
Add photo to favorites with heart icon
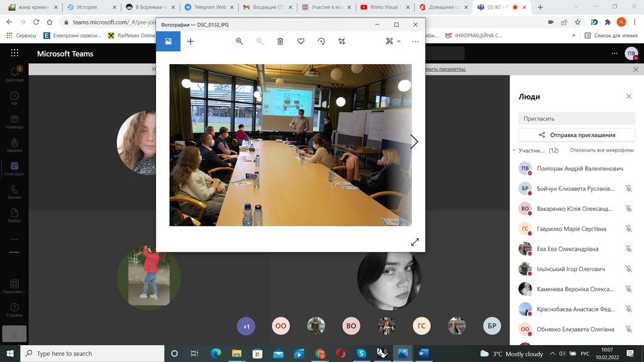click(x=301, y=41)
